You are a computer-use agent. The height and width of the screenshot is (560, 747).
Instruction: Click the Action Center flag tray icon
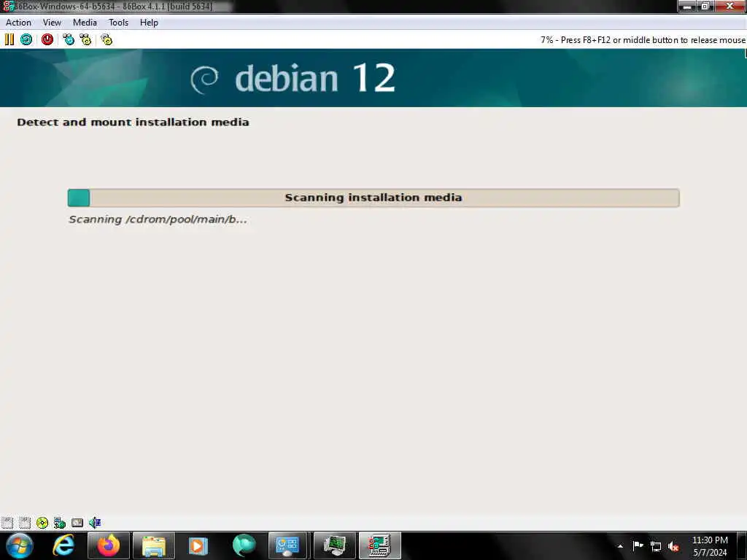click(638, 545)
